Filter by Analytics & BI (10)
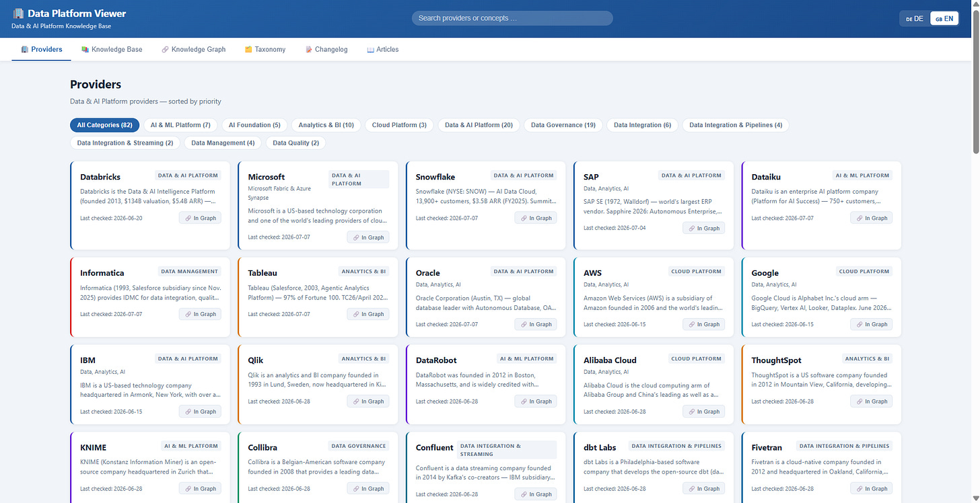 pos(326,125)
